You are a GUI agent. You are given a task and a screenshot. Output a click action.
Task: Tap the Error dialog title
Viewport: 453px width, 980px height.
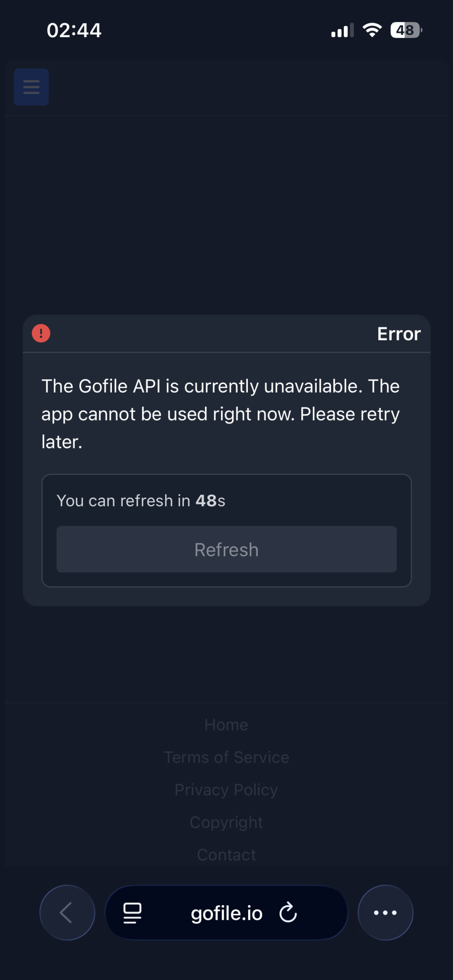pos(399,334)
